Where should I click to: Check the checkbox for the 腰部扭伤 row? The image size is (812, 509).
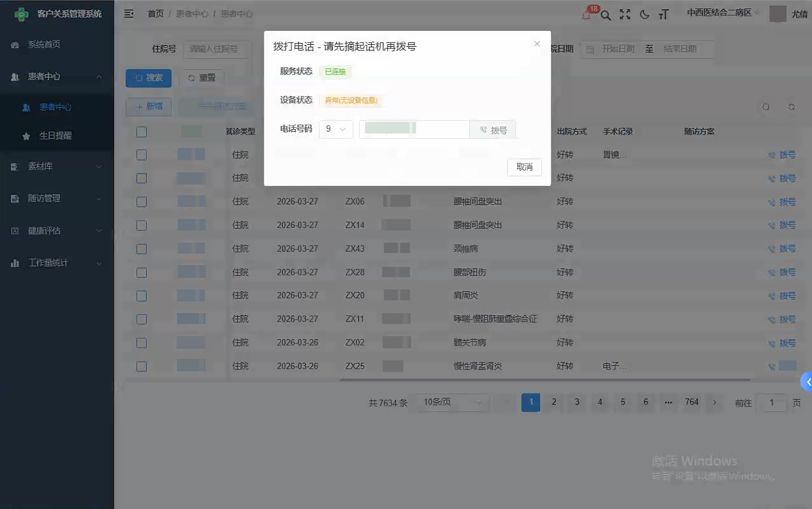(x=141, y=272)
